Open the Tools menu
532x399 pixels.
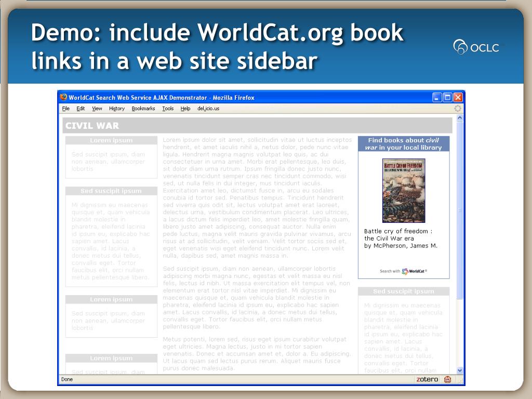[168, 109]
